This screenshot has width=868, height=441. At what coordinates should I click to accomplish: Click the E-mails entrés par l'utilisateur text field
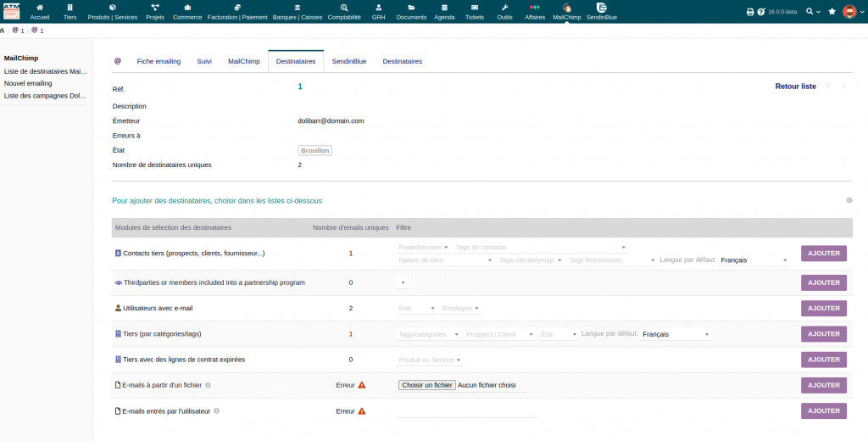pyautogui.click(x=466, y=410)
